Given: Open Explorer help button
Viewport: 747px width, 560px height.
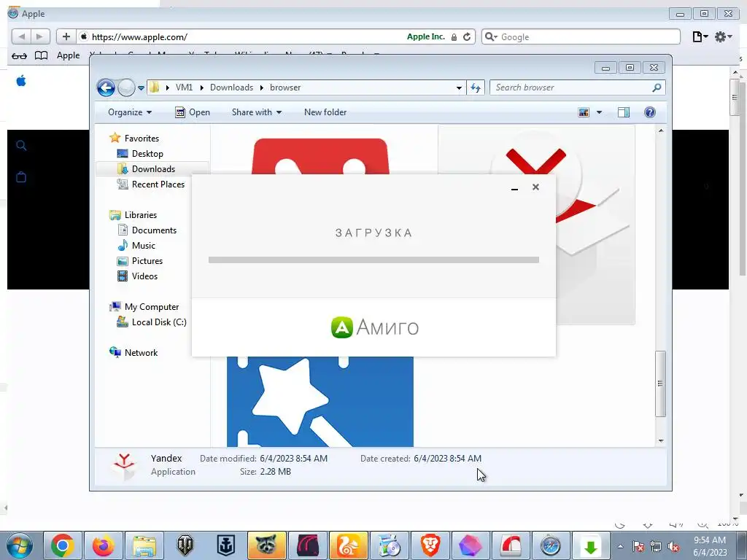Looking at the screenshot, I should pyautogui.click(x=649, y=112).
